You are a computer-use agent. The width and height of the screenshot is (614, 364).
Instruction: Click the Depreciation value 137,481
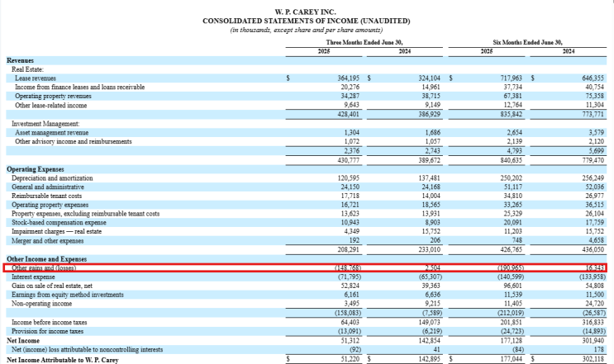429,178
